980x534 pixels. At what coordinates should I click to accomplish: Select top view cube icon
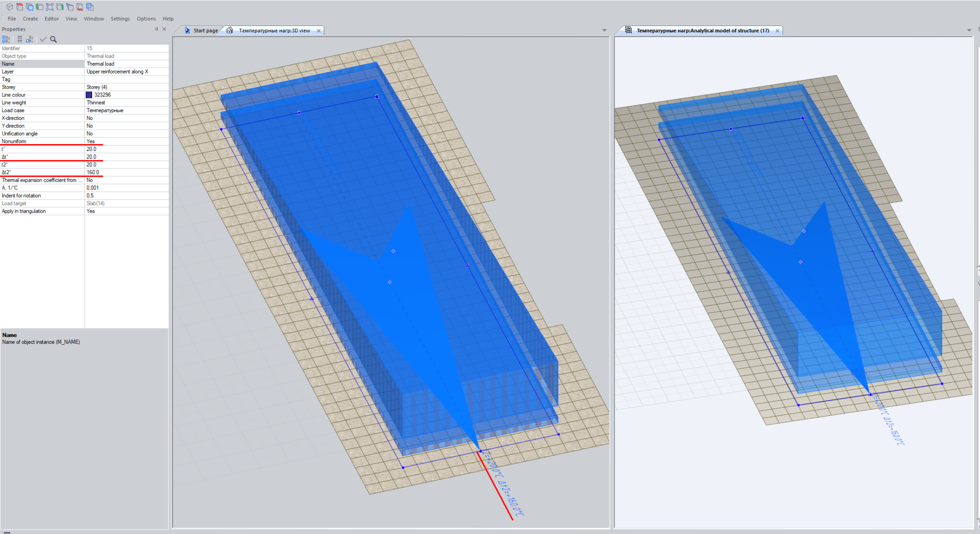(x=20, y=7)
